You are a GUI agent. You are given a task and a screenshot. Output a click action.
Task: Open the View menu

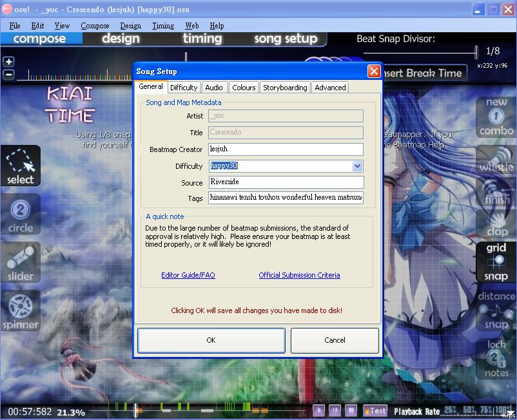(x=62, y=26)
